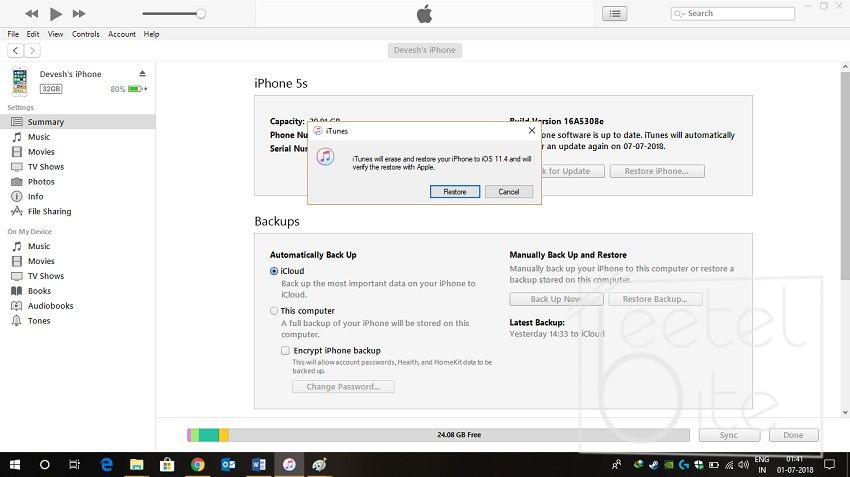Click the eject icon beside Devesh's iPhone
850x477 pixels.
click(x=142, y=74)
